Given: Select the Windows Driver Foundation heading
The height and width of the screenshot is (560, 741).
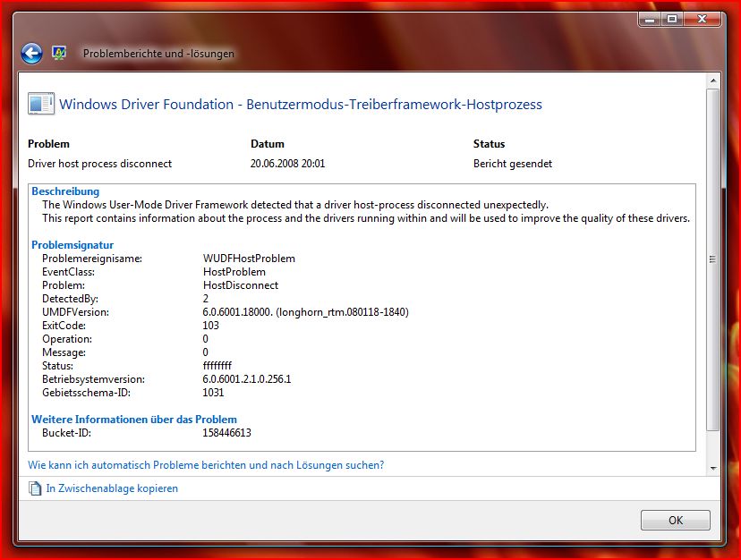Looking at the screenshot, I should click(301, 104).
